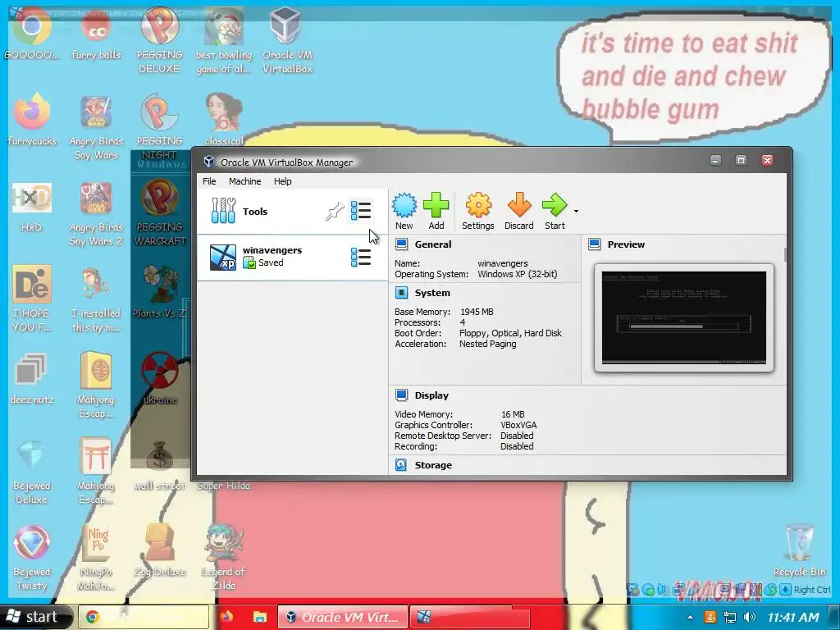Open the File menu

(209, 181)
